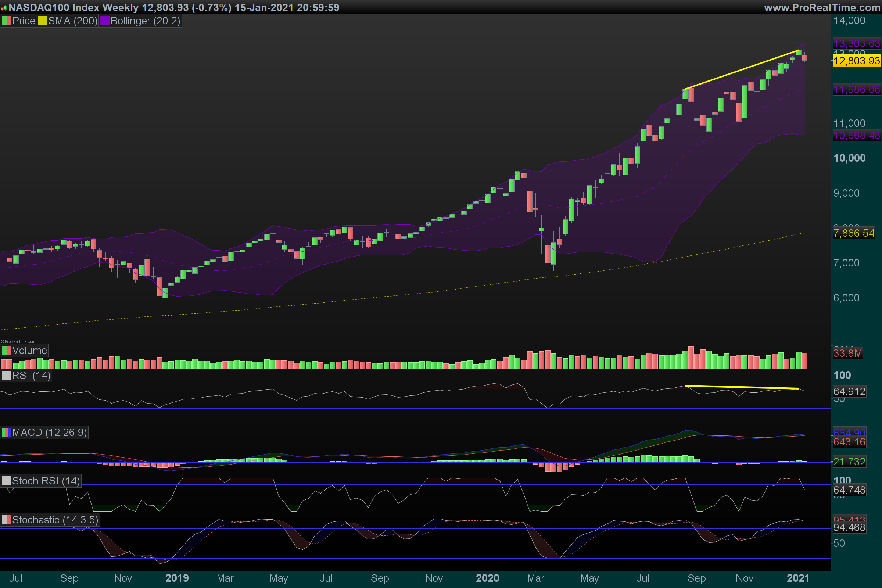Screen dimensions: 882x588
Task: Click the ProRealTime.com copyright watermark
Action: click(18, 341)
